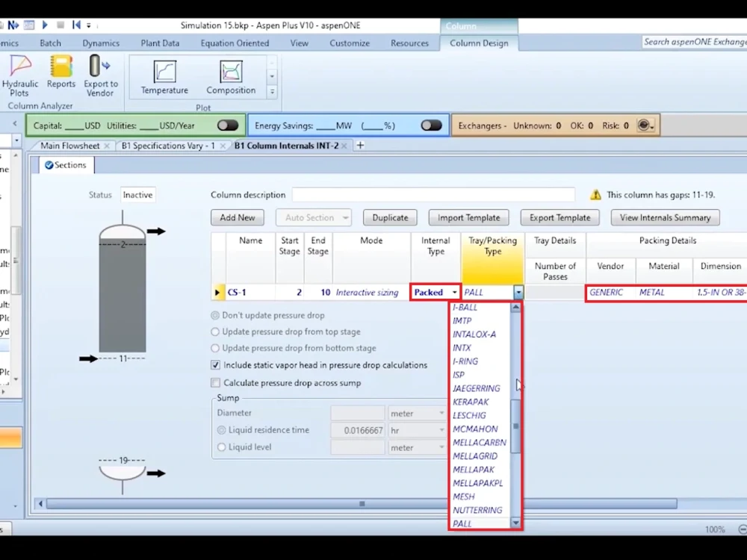Image resolution: width=747 pixels, height=560 pixels.
Task: Open the Reports tool
Action: point(61,75)
